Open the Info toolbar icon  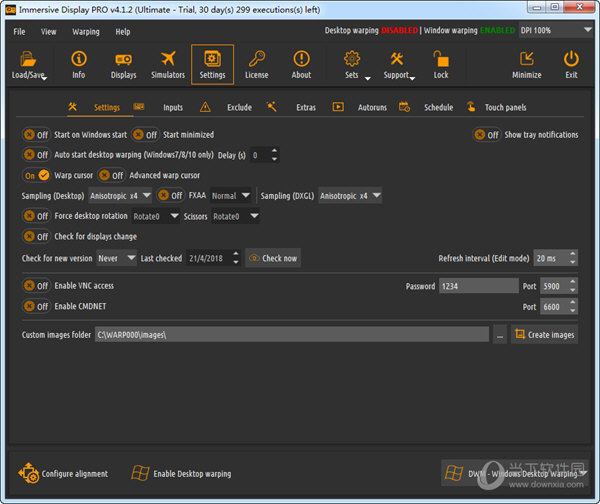point(79,59)
